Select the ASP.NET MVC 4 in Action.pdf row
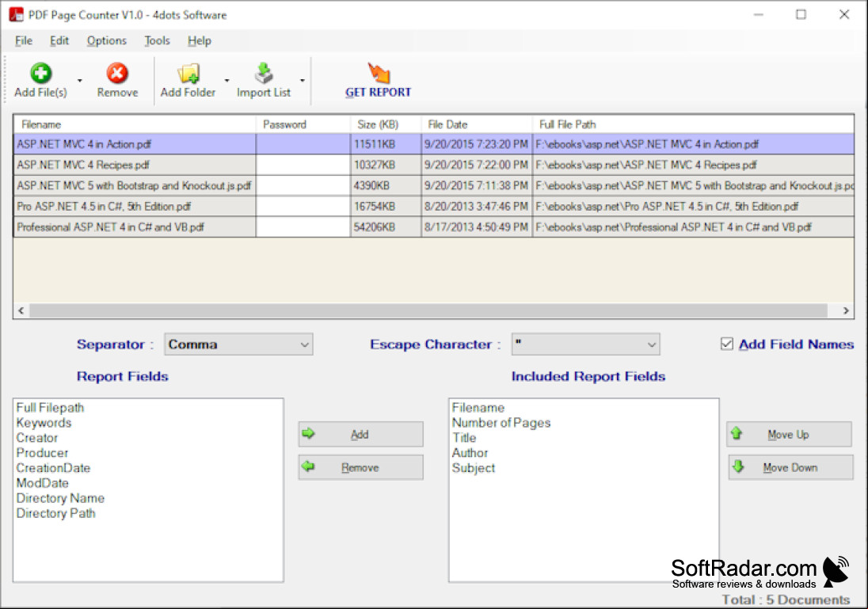Viewport: 868px width, 609px height. [434, 144]
